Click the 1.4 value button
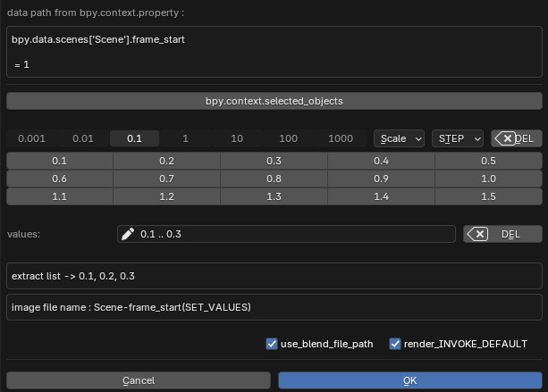The height and width of the screenshot is (392, 548). coord(382,196)
